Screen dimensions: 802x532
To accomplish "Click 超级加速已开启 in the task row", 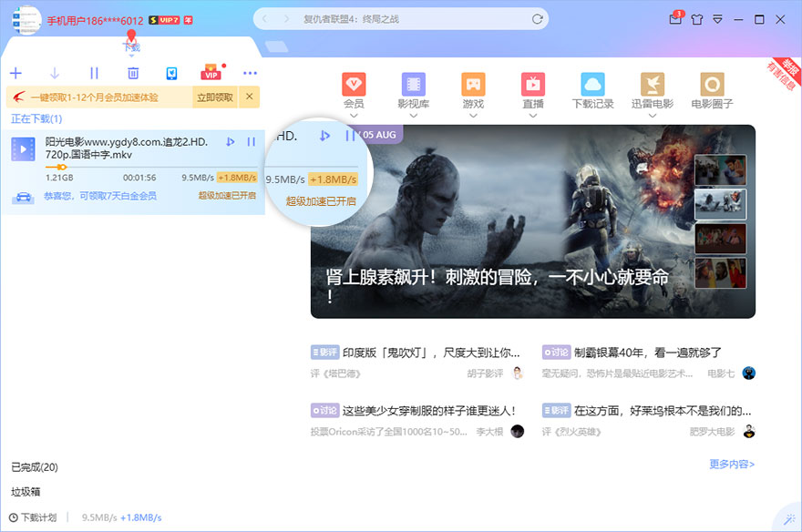I will tap(227, 195).
